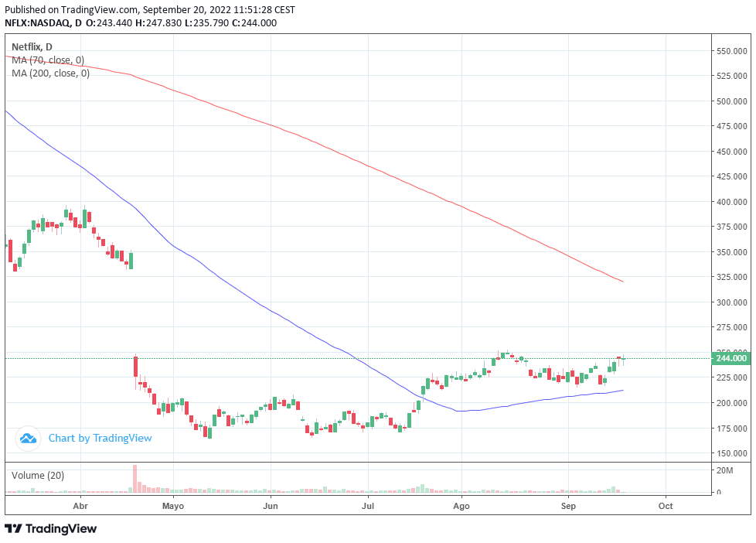Click the Ago month label on time axis

click(x=461, y=506)
